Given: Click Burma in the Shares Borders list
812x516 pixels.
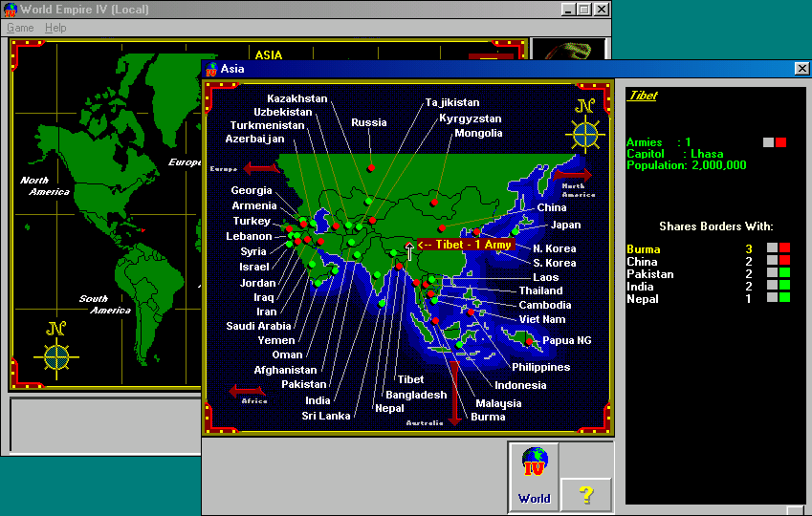Looking at the screenshot, I should (x=643, y=249).
